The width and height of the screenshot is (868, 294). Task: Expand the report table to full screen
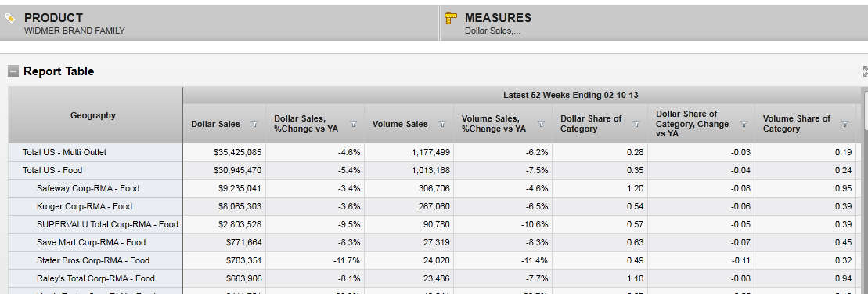point(865,71)
